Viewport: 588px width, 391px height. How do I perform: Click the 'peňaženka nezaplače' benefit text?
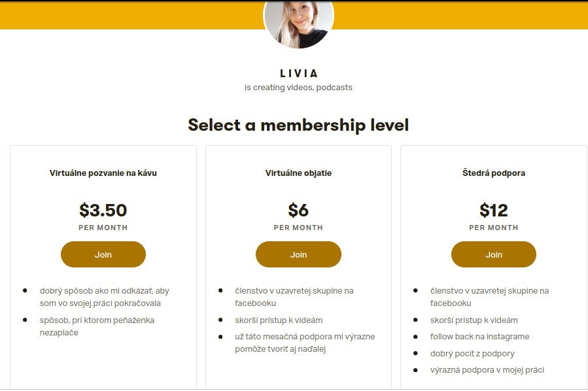click(x=97, y=326)
